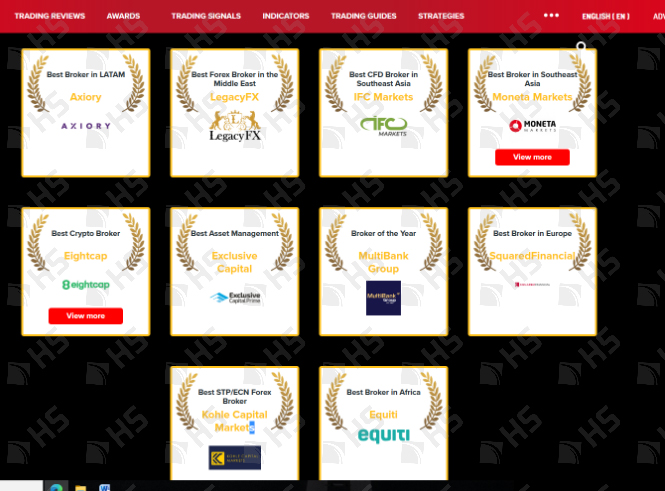Click the Broker of the Year title

point(383,234)
